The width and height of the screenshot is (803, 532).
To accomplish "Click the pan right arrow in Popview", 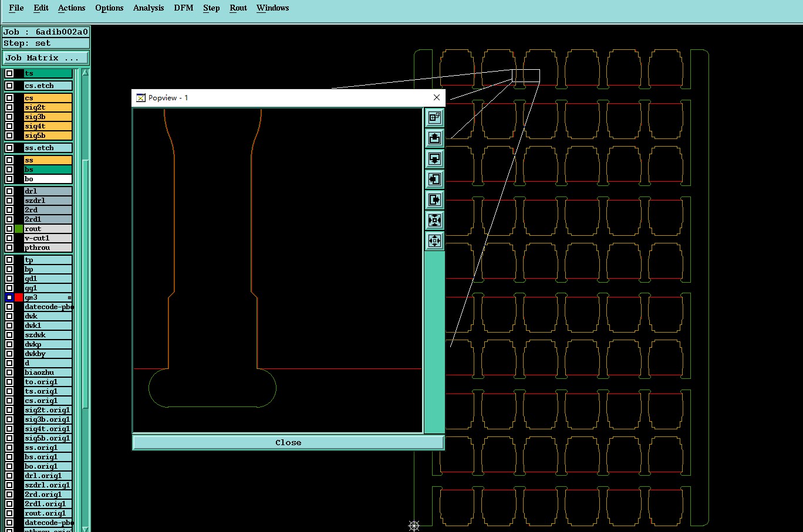I will coord(434,200).
